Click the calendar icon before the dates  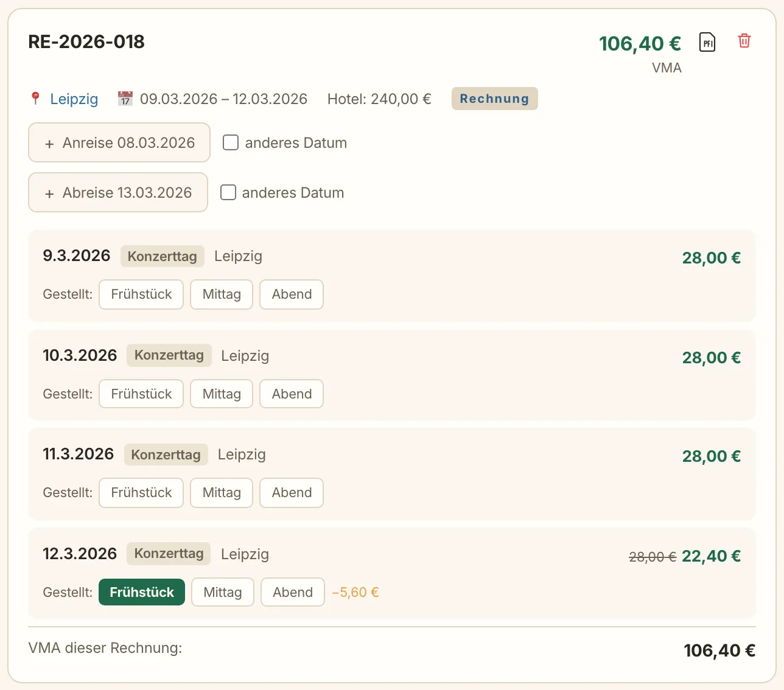point(125,99)
